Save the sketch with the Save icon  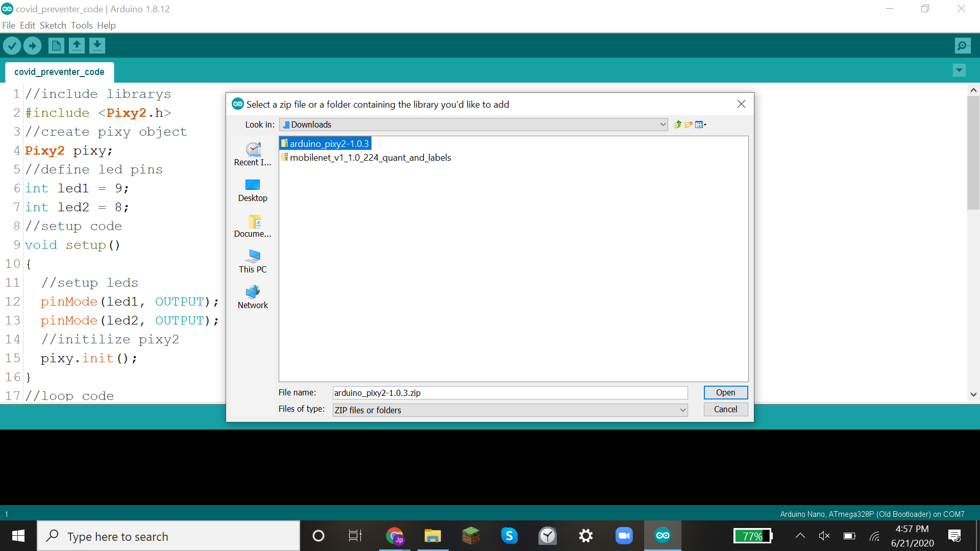coord(97,45)
